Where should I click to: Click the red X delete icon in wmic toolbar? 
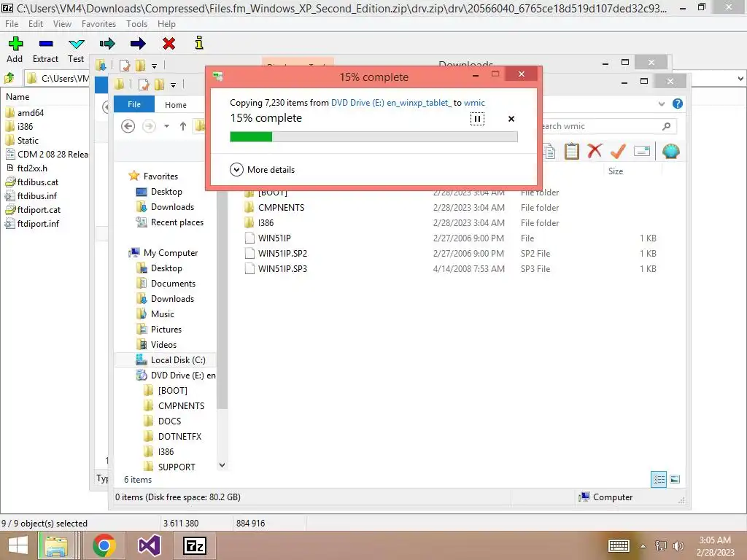coord(595,152)
